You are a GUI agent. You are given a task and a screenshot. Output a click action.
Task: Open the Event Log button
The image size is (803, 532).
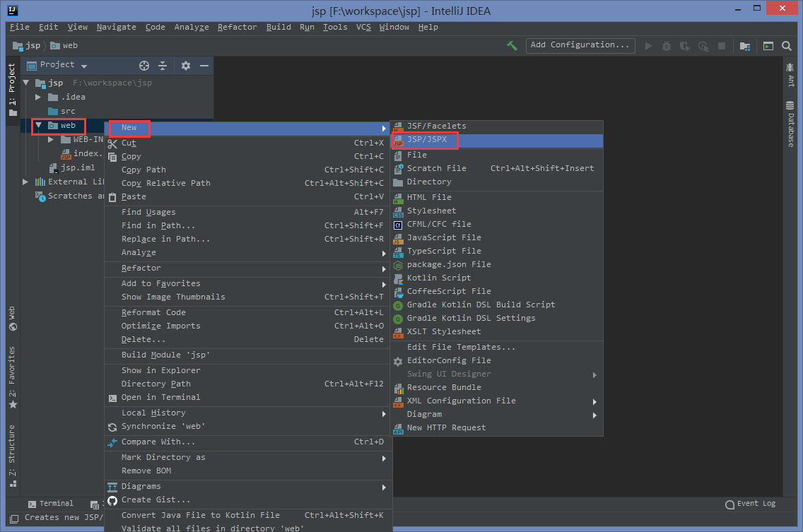[x=750, y=504]
